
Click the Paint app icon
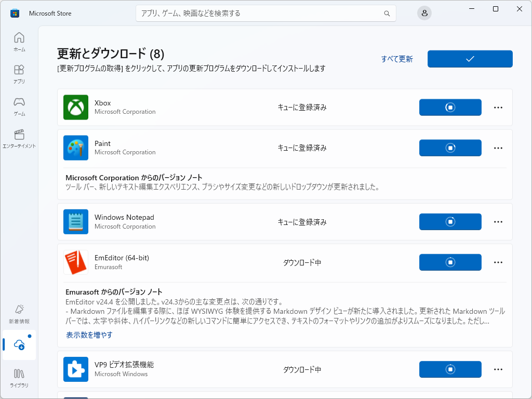tap(76, 148)
